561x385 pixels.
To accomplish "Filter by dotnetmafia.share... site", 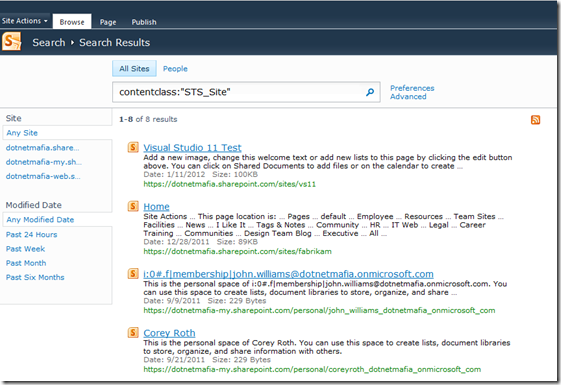I will pyautogui.click(x=43, y=148).
